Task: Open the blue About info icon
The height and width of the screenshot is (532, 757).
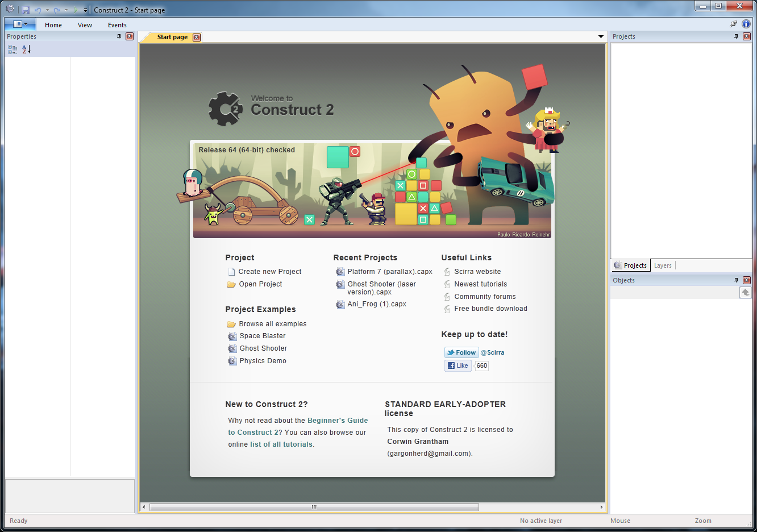Action: pos(746,24)
